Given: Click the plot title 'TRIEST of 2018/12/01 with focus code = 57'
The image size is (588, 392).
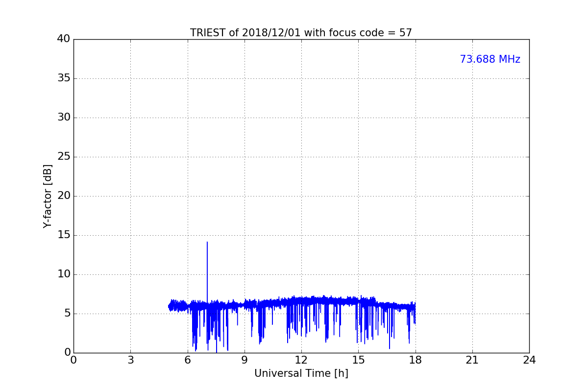Looking at the screenshot, I should (301, 33).
